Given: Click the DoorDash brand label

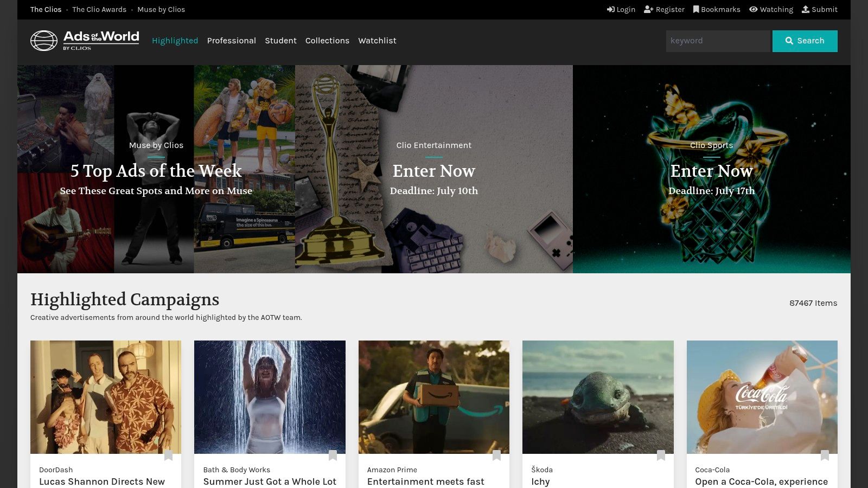Looking at the screenshot, I should [56, 470].
